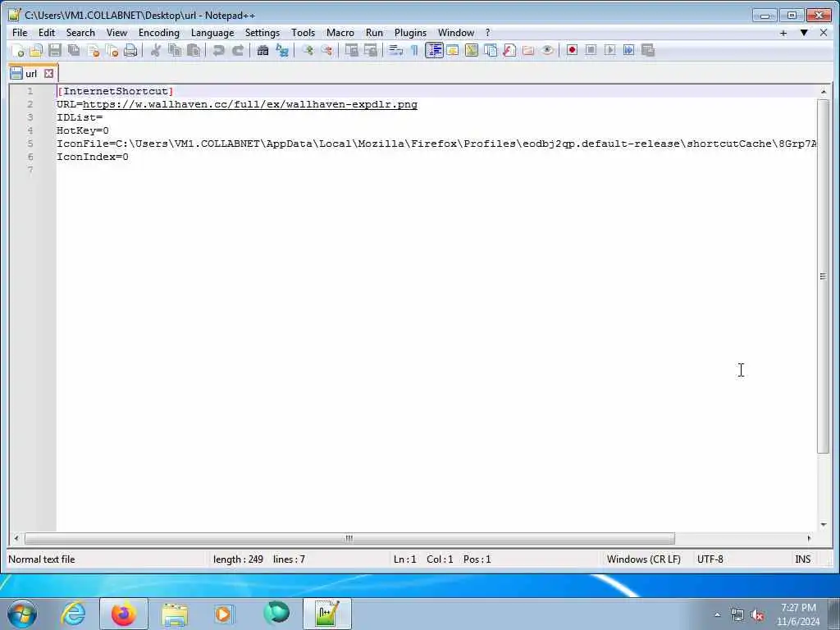840x630 pixels.
Task: Cut selection with scissors icon
Action: pos(156,50)
